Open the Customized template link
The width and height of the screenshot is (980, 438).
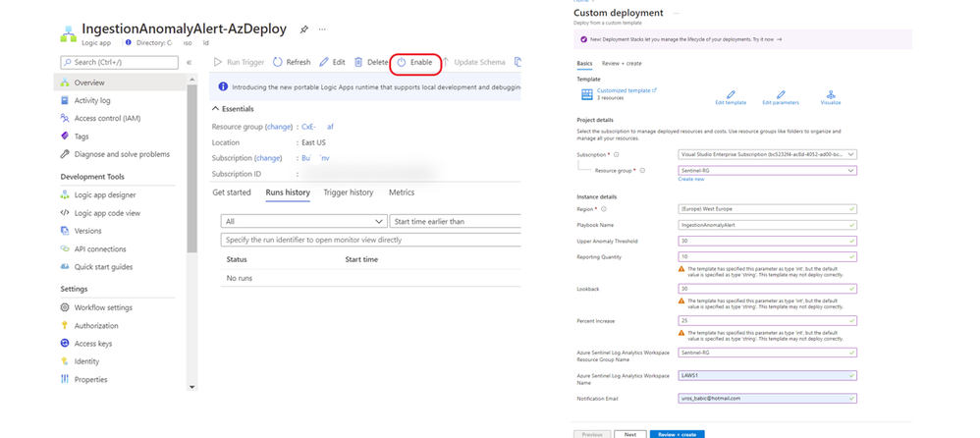(626, 90)
